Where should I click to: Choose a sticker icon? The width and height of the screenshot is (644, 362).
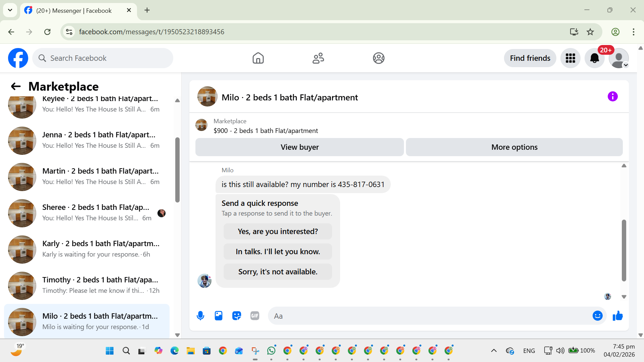(x=237, y=316)
